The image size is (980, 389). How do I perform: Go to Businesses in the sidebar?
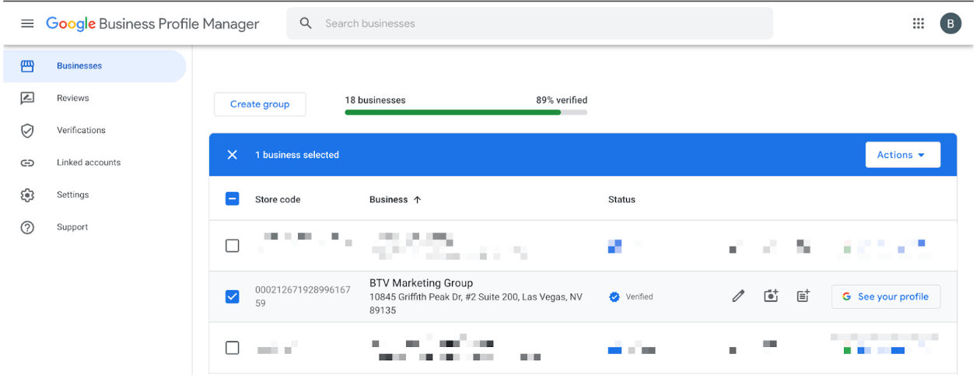tap(95, 66)
